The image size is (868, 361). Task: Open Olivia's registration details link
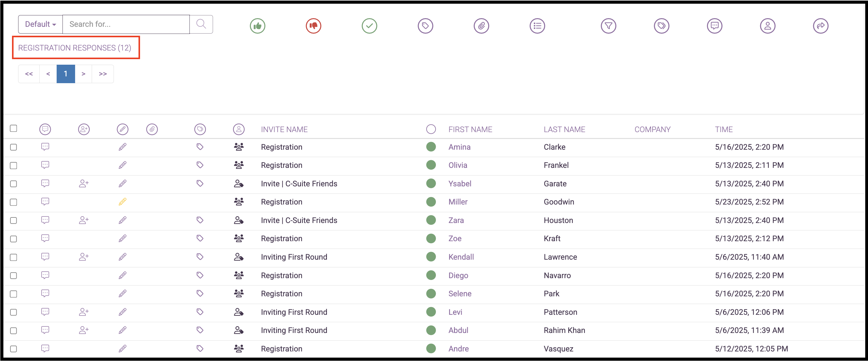click(458, 165)
